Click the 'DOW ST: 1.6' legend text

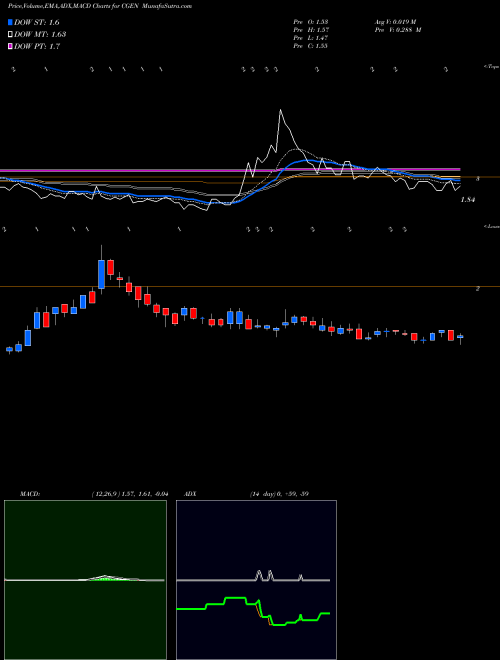[37, 22]
